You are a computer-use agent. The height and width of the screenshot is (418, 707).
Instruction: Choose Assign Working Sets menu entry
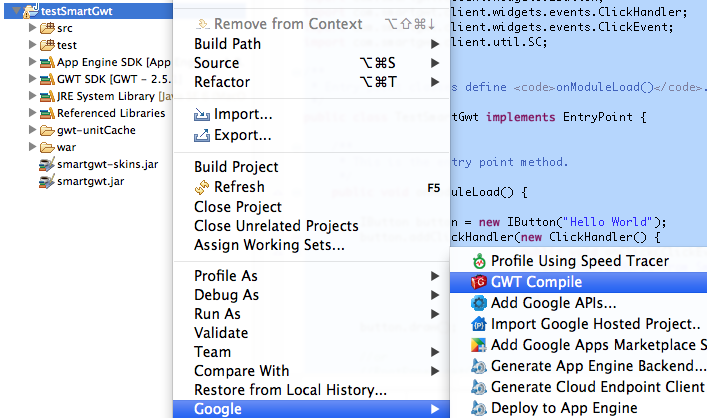point(311,245)
